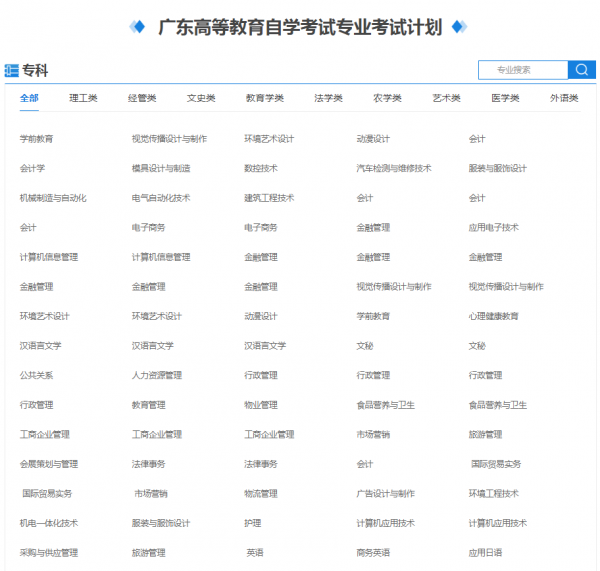Screen dimensions: 600x571
Task: Open the 法学类 tab
Action: pyautogui.click(x=328, y=98)
